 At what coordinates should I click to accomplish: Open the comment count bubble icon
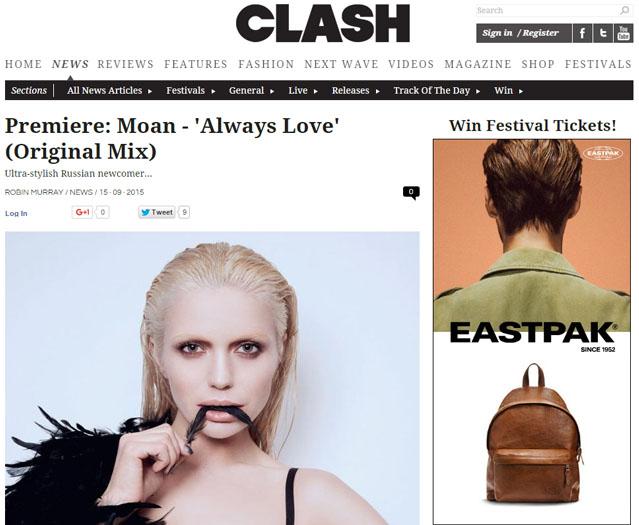(x=411, y=192)
